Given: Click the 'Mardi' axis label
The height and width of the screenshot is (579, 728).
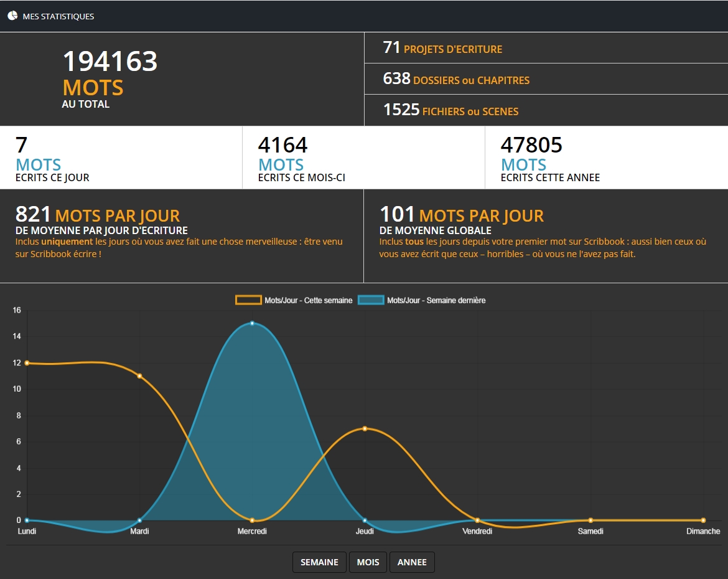Looking at the screenshot, I should [140, 531].
